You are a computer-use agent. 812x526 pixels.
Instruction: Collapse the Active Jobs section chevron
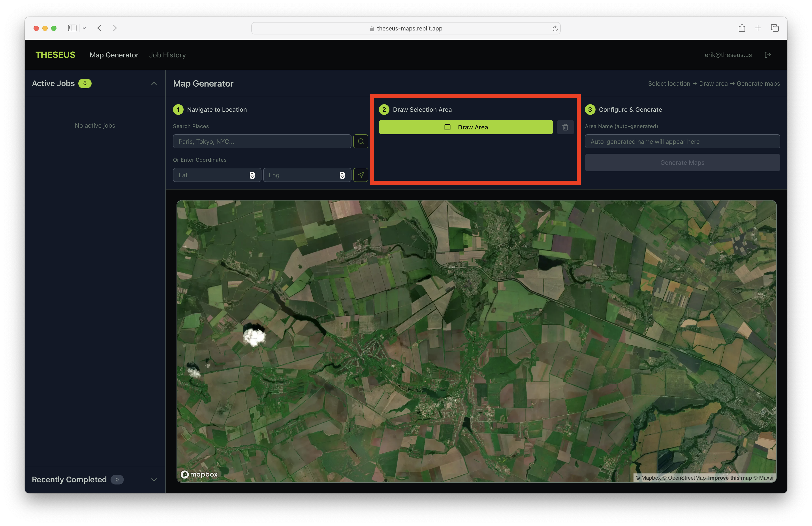[x=154, y=84]
